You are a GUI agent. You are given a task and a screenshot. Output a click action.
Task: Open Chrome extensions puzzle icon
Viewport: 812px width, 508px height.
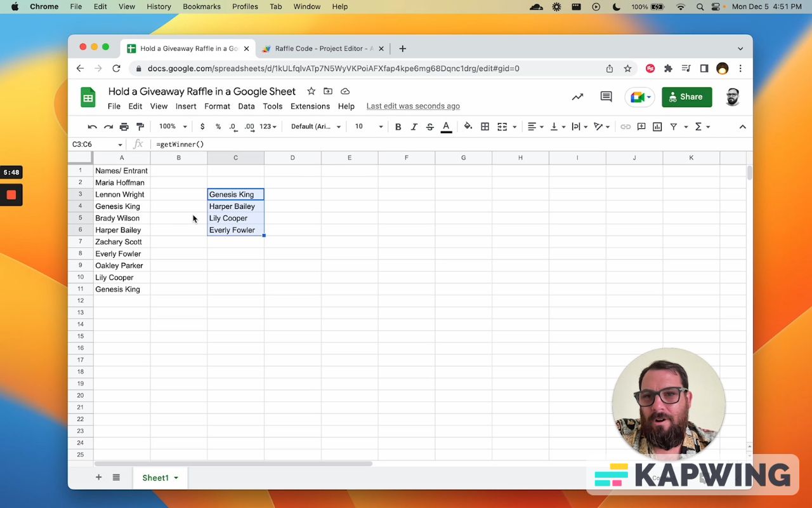tap(668, 69)
